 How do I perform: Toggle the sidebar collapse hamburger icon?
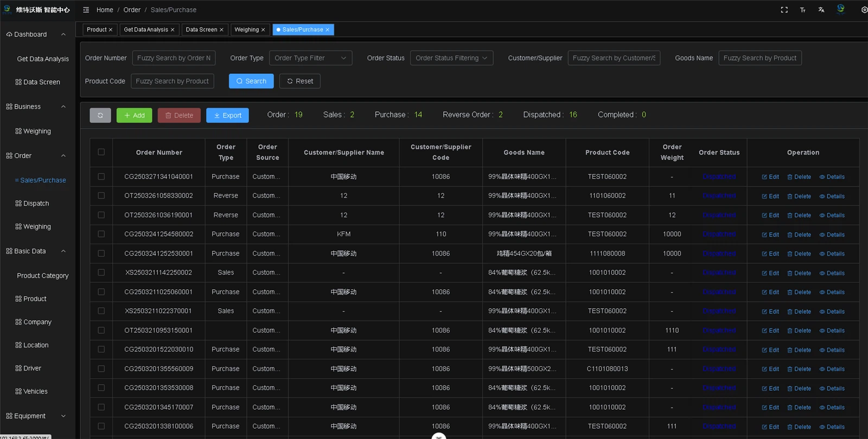[86, 10]
